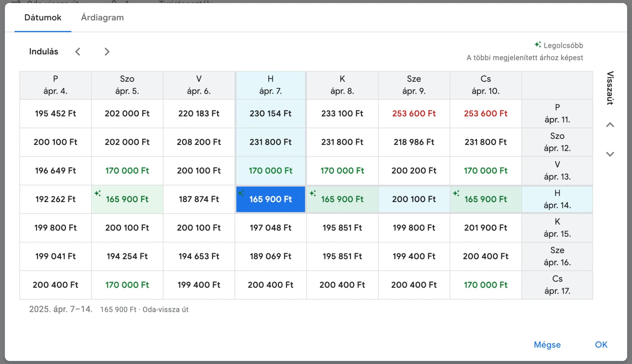Click the Mégse cancel button

[547, 345]
